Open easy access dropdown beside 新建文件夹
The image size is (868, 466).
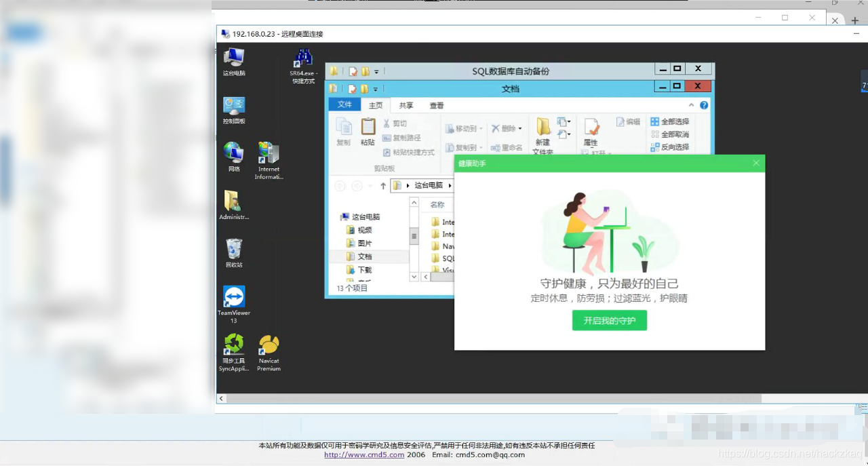click(564, 135)
